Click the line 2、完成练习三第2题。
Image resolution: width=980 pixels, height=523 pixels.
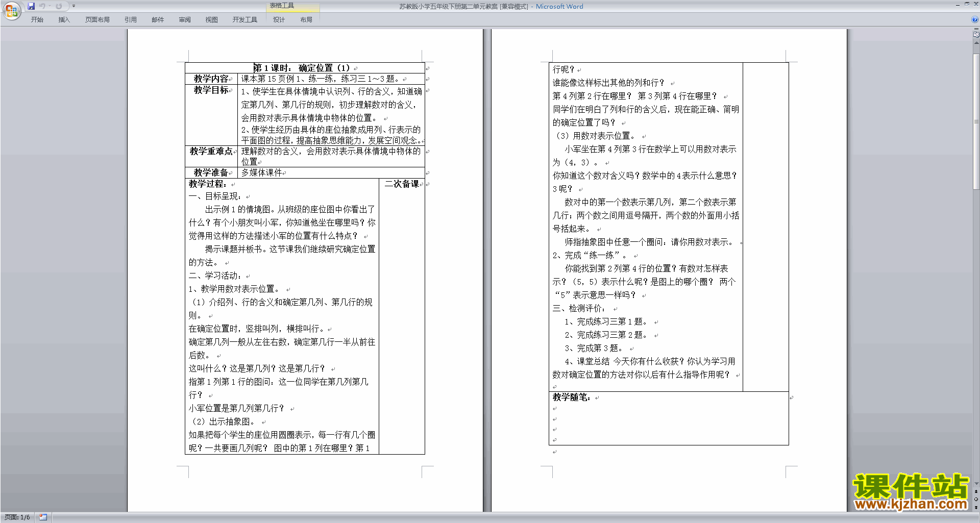607,335
